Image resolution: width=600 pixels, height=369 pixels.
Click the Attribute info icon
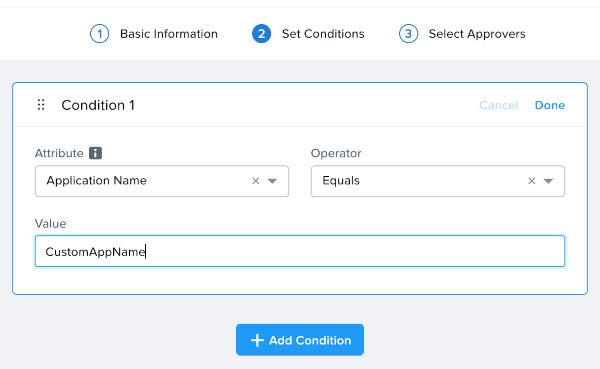[95, 153]
